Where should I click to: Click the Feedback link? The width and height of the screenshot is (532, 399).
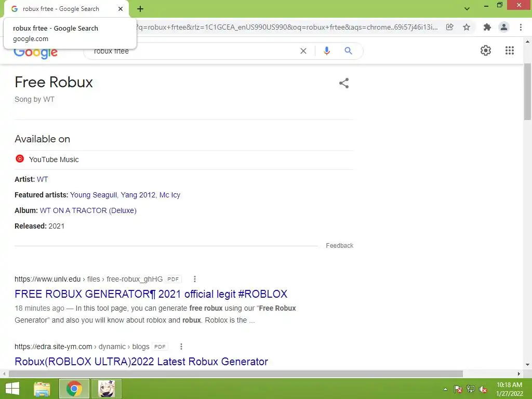[x=340, y=245]
